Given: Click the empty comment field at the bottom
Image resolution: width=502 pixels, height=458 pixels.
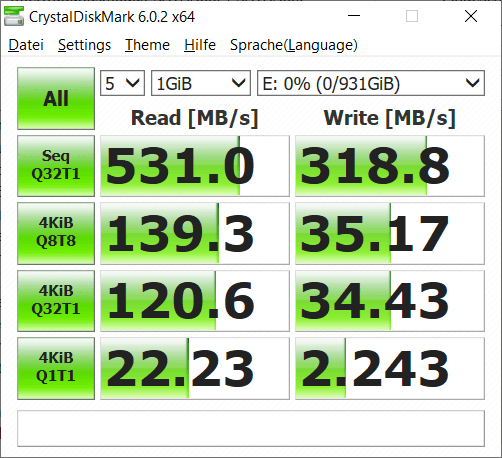Looking at the screenshot, I should 251,428.
